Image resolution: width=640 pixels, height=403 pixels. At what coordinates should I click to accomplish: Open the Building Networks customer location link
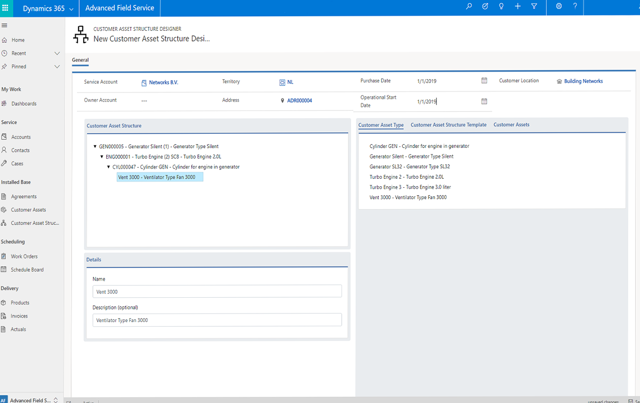click(x=583, y=81)
